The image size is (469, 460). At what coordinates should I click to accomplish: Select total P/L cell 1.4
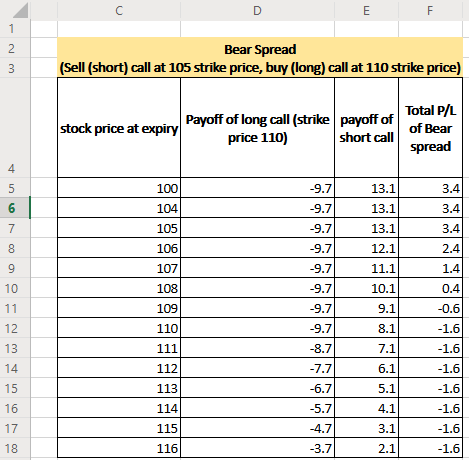[430, 268]
